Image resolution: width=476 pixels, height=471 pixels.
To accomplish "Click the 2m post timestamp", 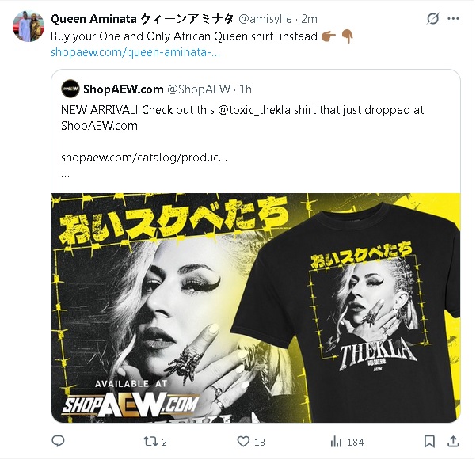I will click(310, 18).
